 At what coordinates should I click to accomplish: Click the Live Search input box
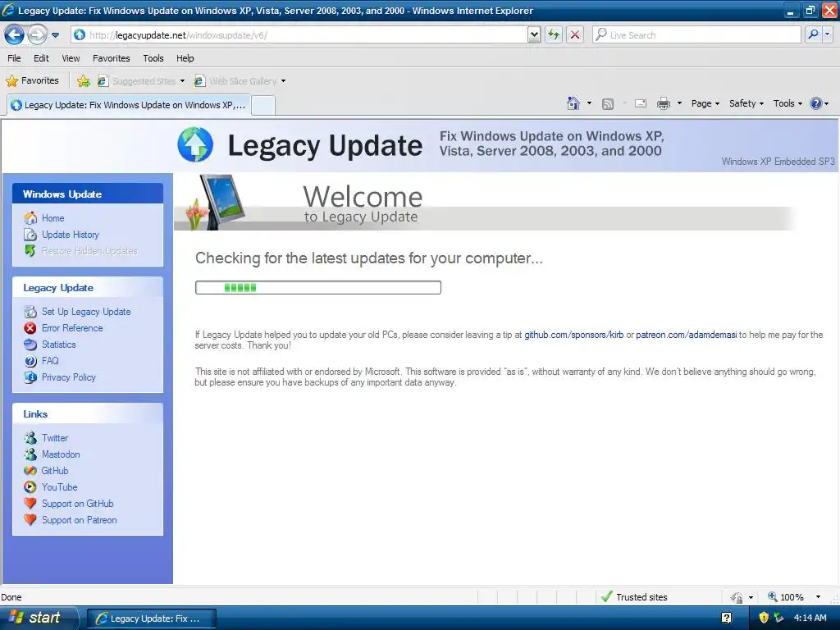click(x=697, y=34)
